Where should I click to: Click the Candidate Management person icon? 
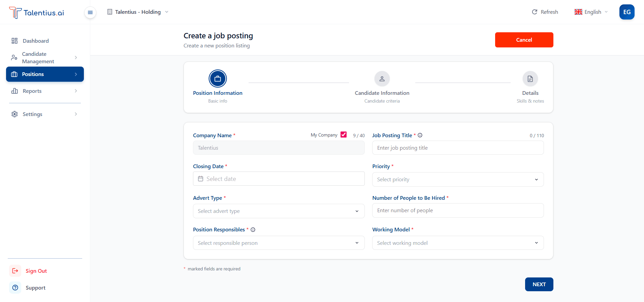point(14,58)
